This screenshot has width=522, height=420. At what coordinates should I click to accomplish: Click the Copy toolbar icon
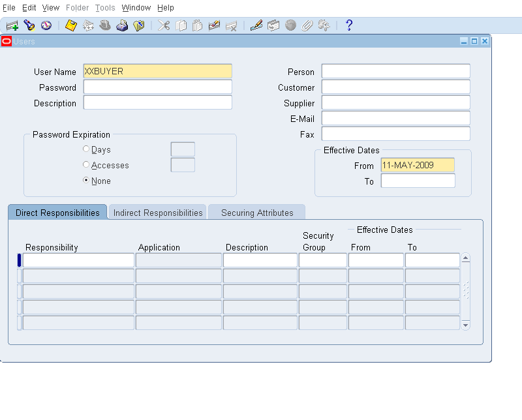pos(180,25)
